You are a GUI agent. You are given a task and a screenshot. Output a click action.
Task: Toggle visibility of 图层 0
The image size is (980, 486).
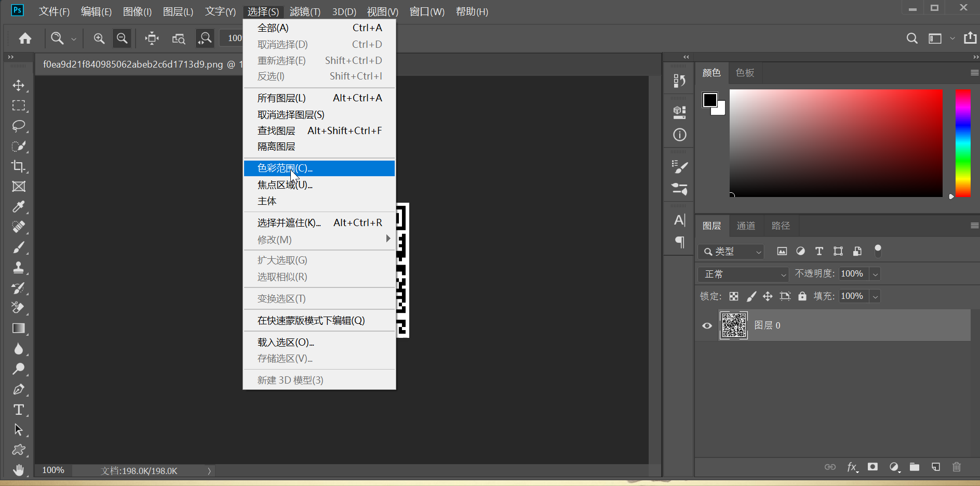pyautogui.click(x=707, y=326)
